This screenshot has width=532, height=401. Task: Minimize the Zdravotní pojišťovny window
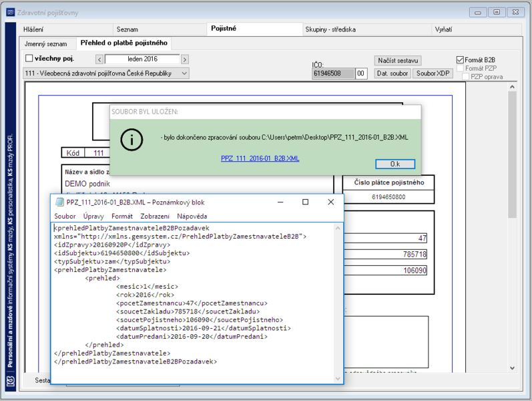pos(478,13)
